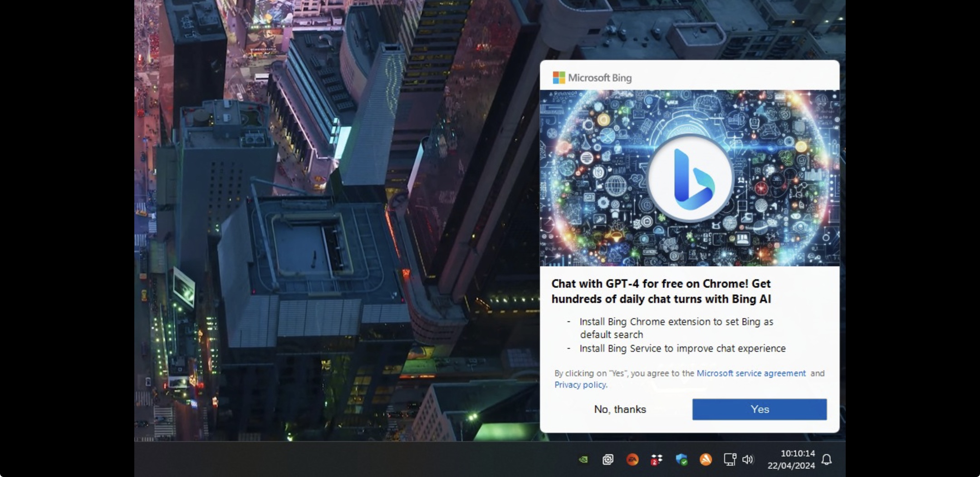Click the Microsoft Bing logo in popup header
This screenshot has height=477, width=980.
click(592, 78)
